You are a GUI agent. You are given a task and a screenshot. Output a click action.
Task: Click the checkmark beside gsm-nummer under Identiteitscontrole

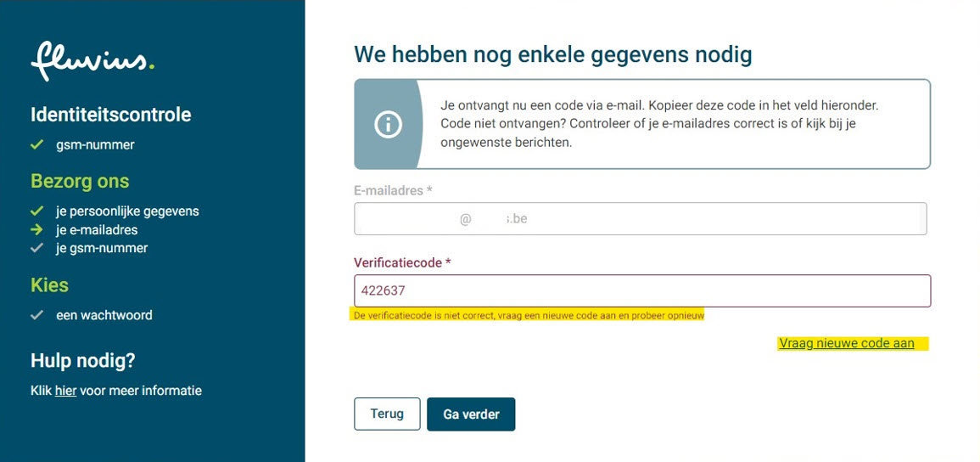pos(36,145)
